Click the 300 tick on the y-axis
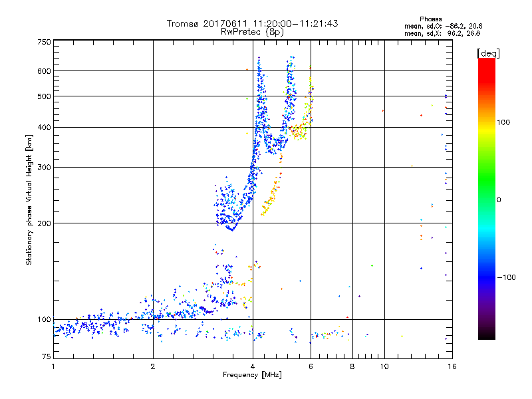Viewport: 532px width, 399px height. 45,167
